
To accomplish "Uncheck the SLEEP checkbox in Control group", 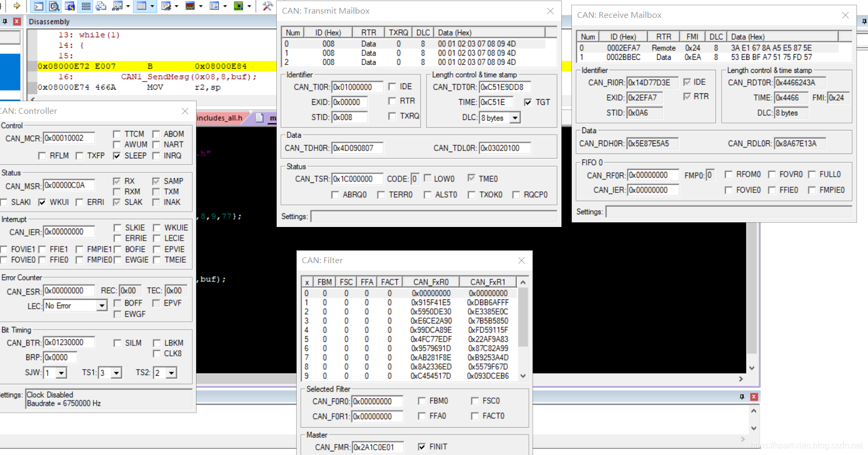I will 117,156.
